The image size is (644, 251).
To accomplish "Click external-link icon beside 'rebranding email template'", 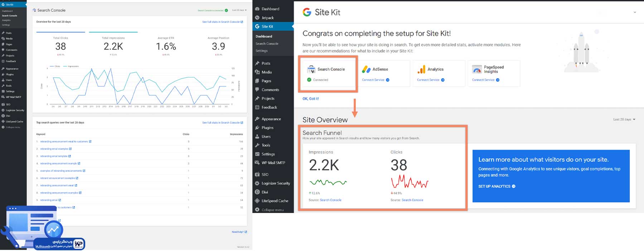I will pyautogui.click(x=69, y=156).
